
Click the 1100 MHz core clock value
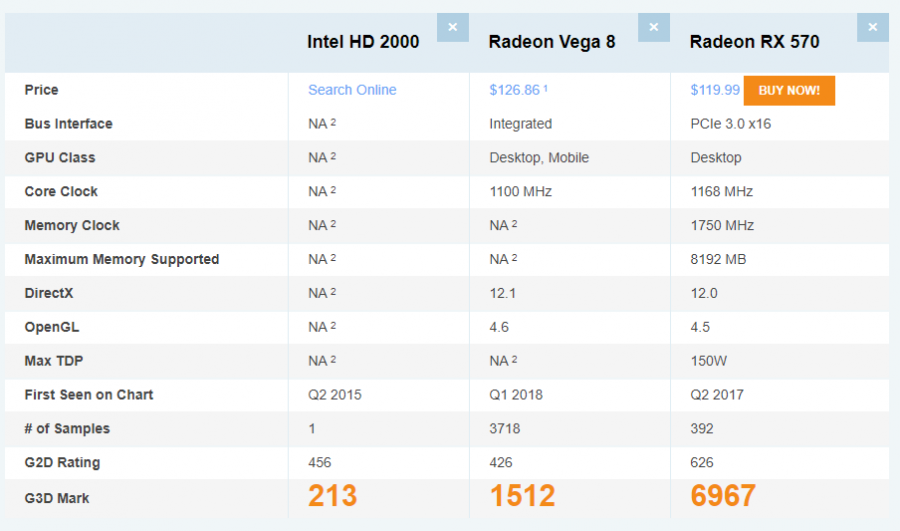(x=521, y=192)
